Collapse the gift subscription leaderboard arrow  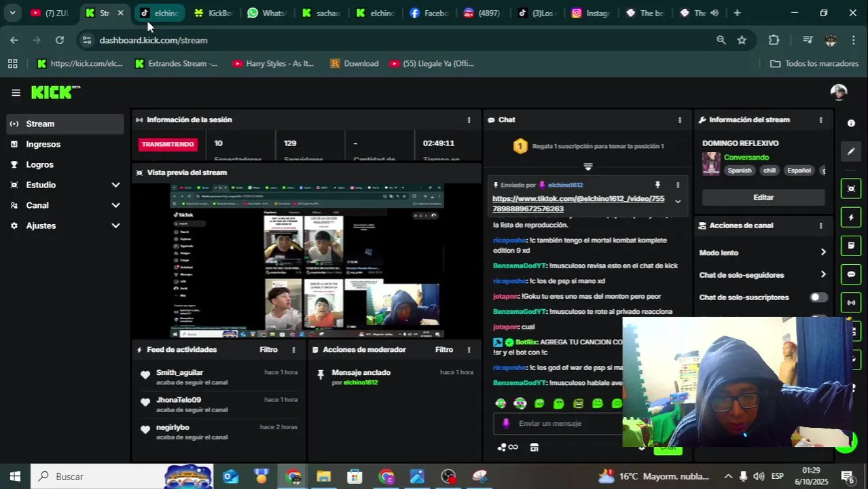point(588,166)
